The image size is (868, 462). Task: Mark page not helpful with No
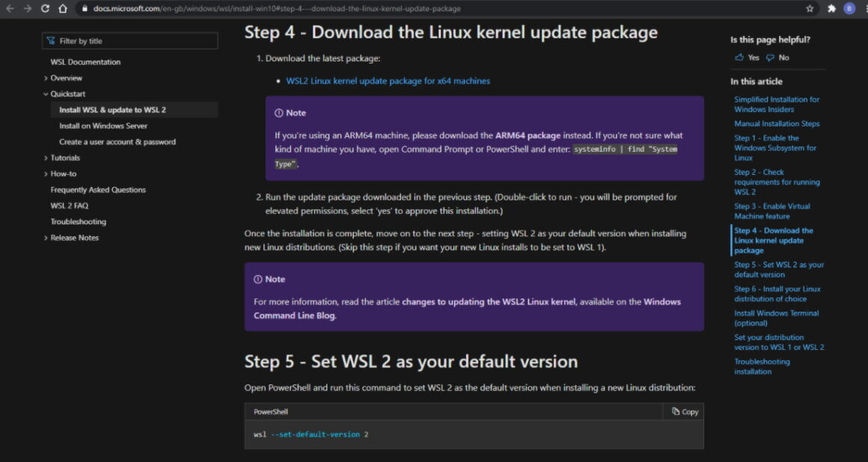777,58
